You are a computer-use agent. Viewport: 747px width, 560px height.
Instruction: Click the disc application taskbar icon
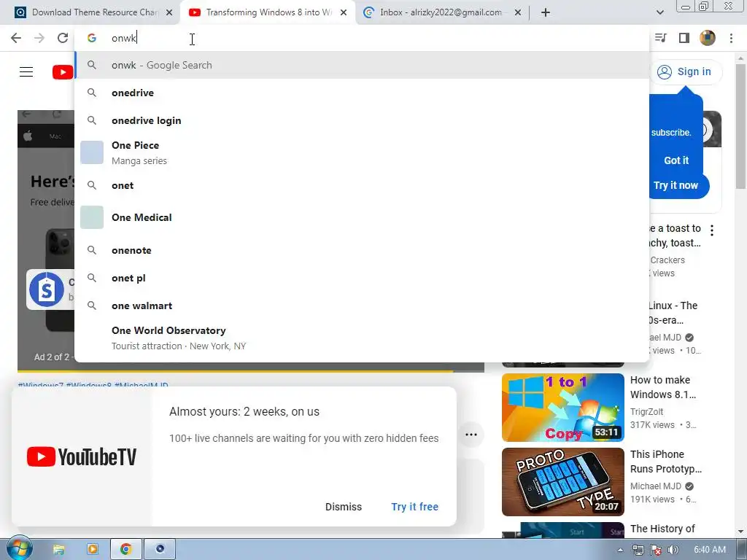coord(160,549)
